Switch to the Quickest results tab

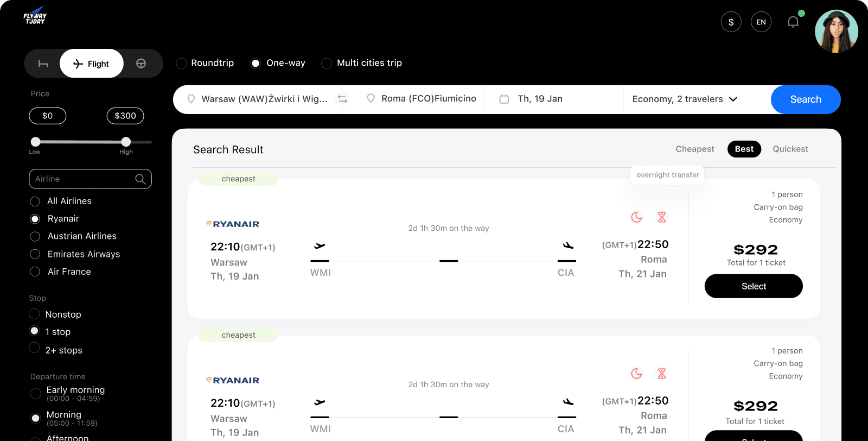click(x=790, y=149)
